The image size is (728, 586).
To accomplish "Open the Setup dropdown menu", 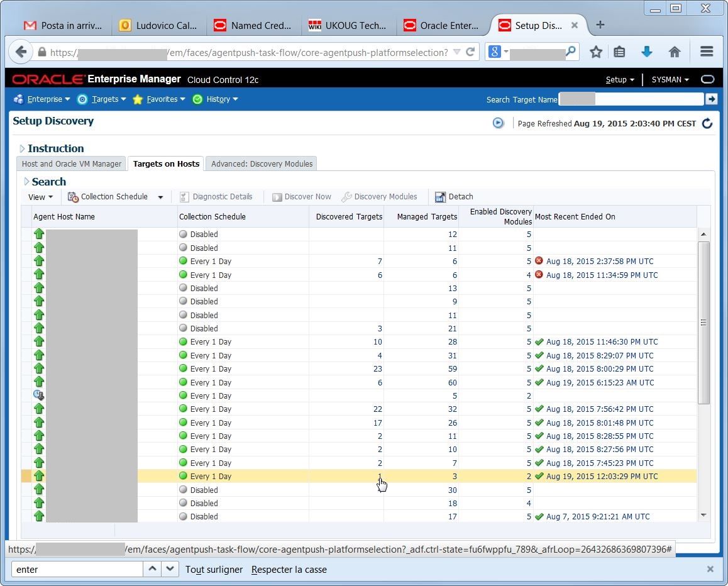I will (620, 79).
